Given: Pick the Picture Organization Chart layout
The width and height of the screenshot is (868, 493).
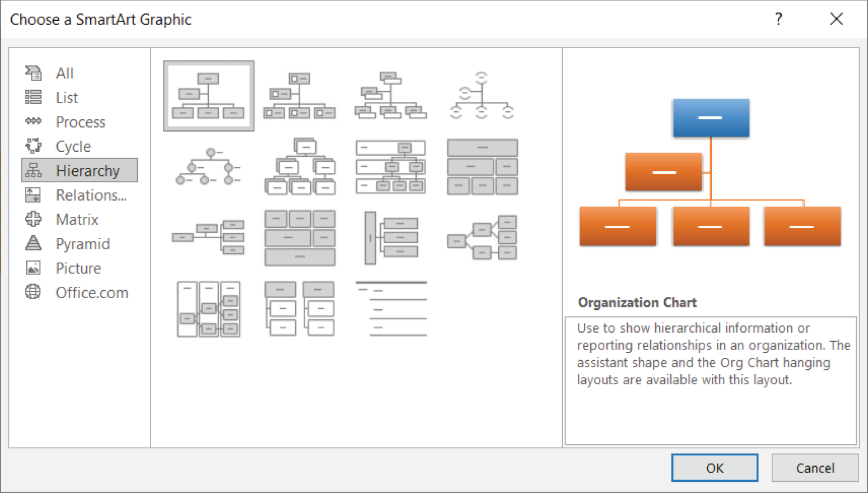Looking at the screenshot, I should point(300,96).
